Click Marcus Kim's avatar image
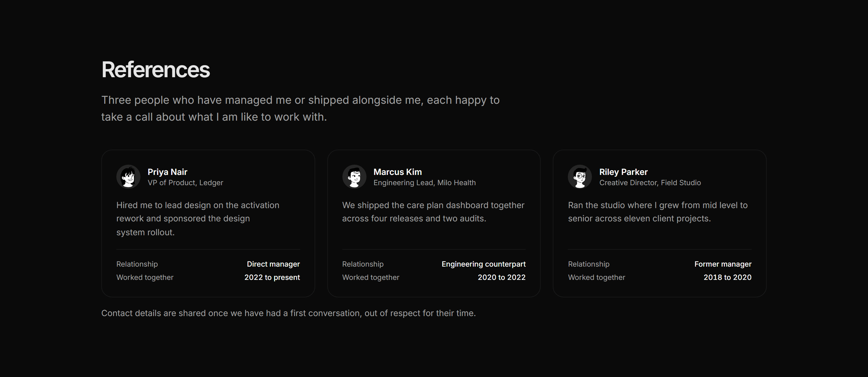Viewport: 868px width, 377px height. [354, 177]
